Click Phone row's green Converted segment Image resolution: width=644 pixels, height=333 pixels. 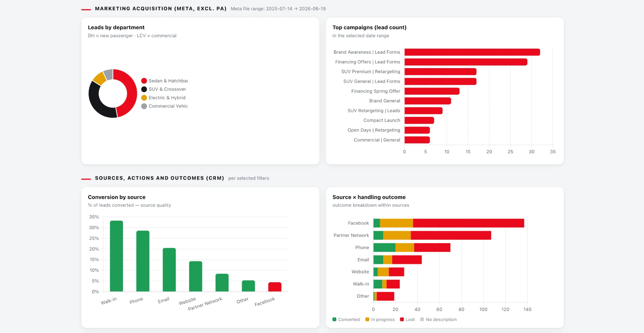click(384, 247)
